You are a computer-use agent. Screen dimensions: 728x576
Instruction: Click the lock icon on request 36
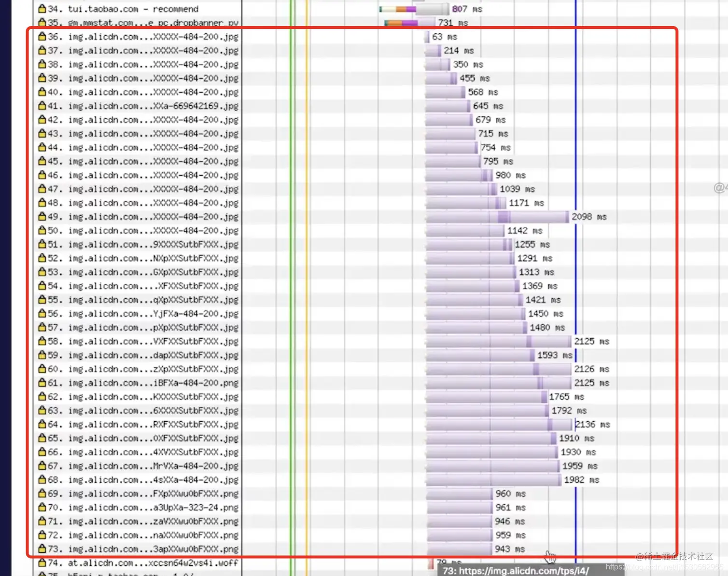point(42,37)
